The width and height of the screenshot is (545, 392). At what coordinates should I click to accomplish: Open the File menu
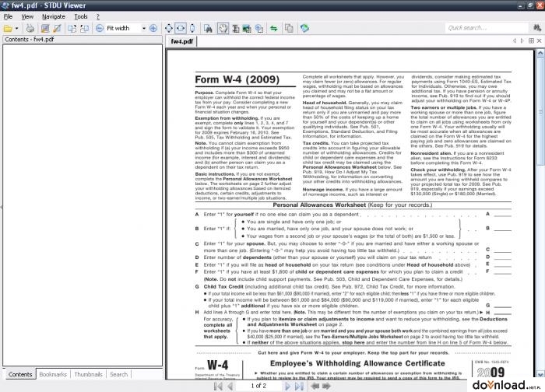(8, 16)
